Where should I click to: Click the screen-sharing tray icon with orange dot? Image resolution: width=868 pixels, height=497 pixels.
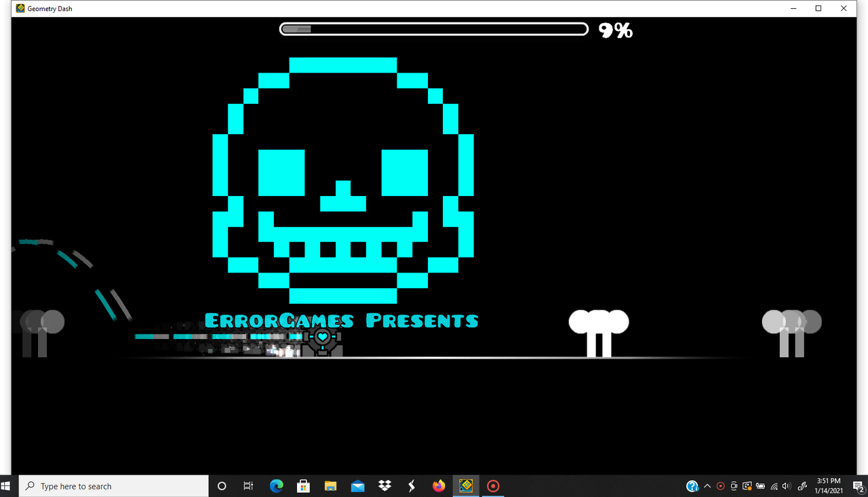(x=747, y=486)
